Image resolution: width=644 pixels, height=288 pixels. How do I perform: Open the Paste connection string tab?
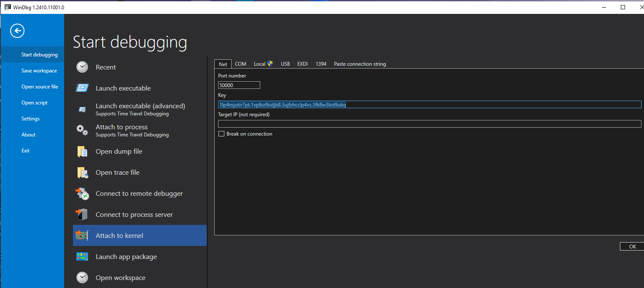click(360, 64)
